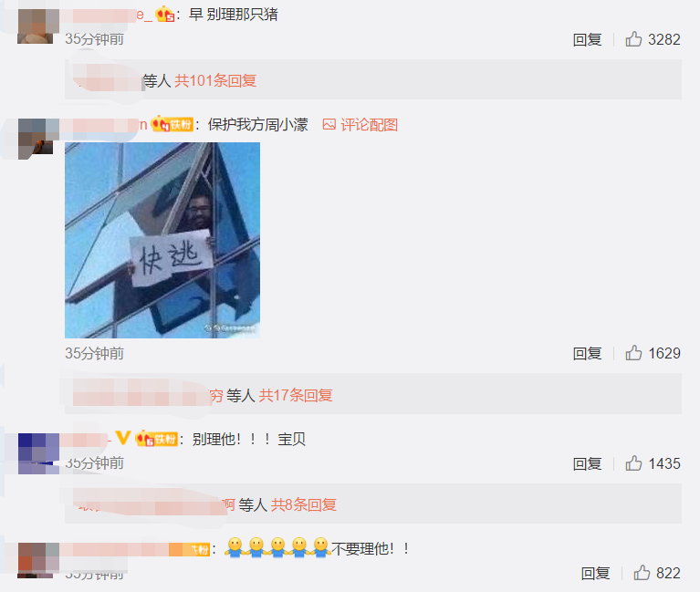This screenshot has height=592, width=700.
Task: Open the first commenter's avatar
Action: [38, 26]
